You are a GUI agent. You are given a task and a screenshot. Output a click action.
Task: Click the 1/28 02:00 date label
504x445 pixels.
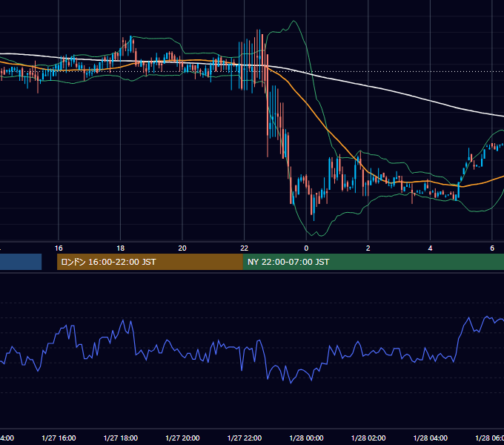pos(368,438)
